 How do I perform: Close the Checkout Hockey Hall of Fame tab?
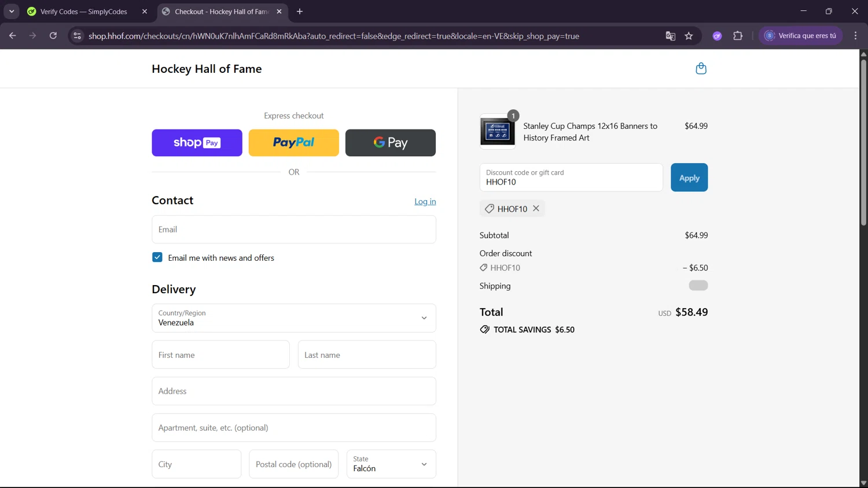pyautogui.click(x=279, y=12)
